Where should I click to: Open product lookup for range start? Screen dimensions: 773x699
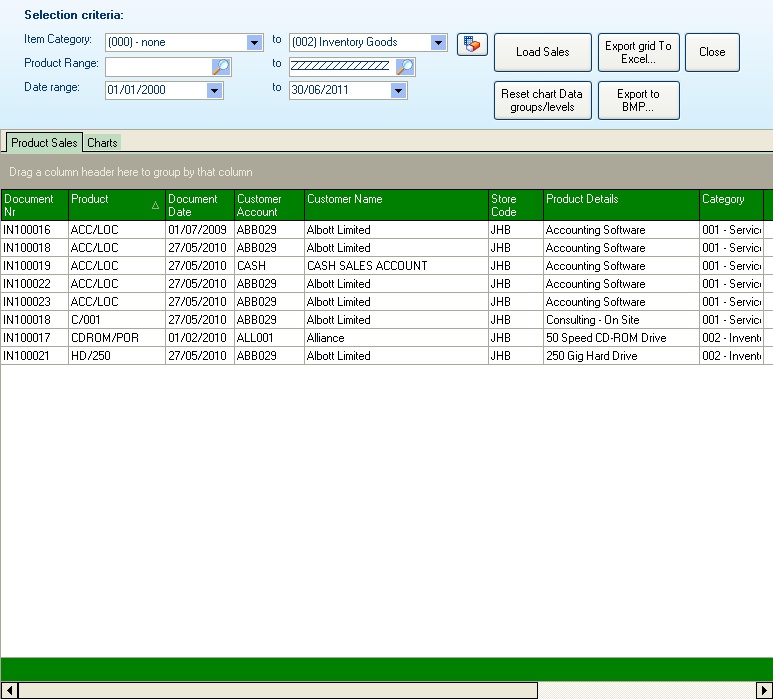pos(221,67)
